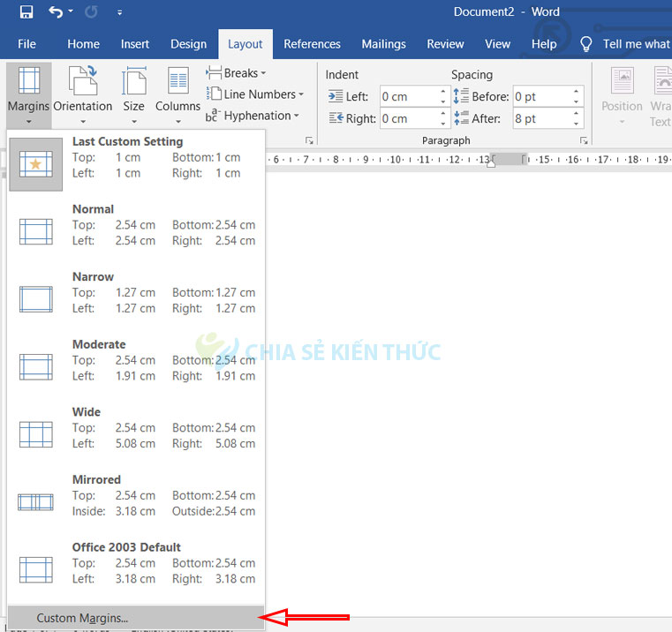Switch to the References tab
Image resolution: width=672 pixels, height=632 pixels.
pyautogui.click(x=312, y=44)
